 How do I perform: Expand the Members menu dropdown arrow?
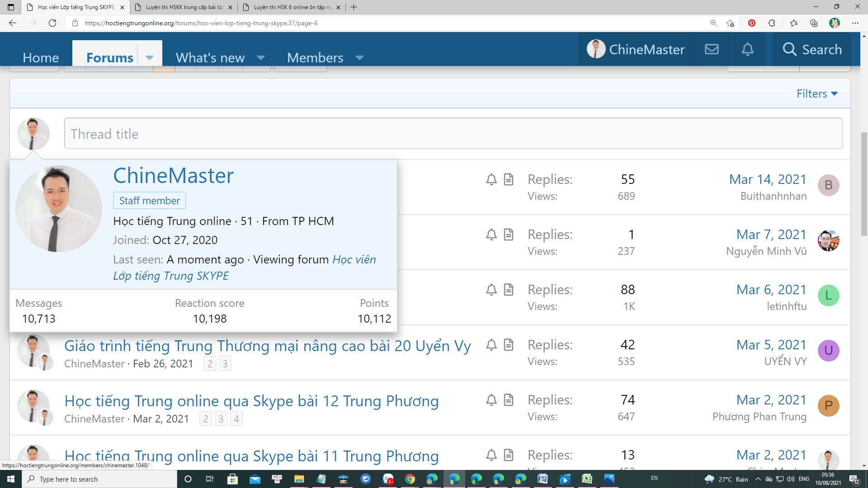360,58
